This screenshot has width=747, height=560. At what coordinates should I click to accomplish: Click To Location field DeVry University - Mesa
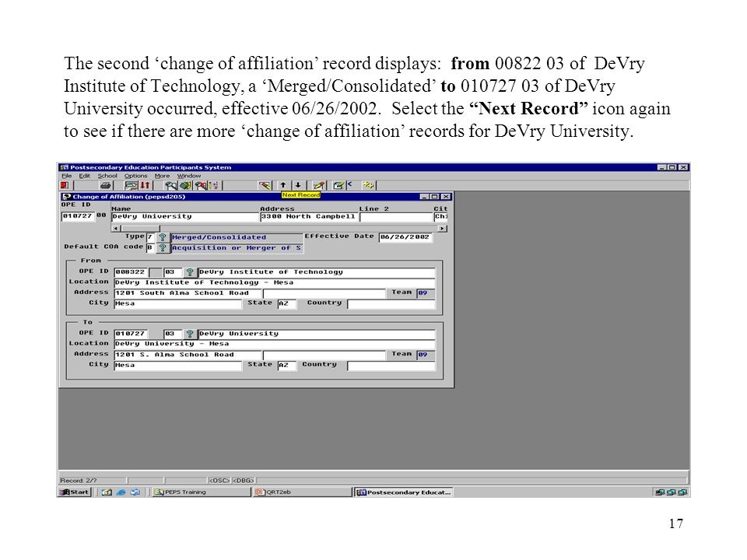point(275,344)
